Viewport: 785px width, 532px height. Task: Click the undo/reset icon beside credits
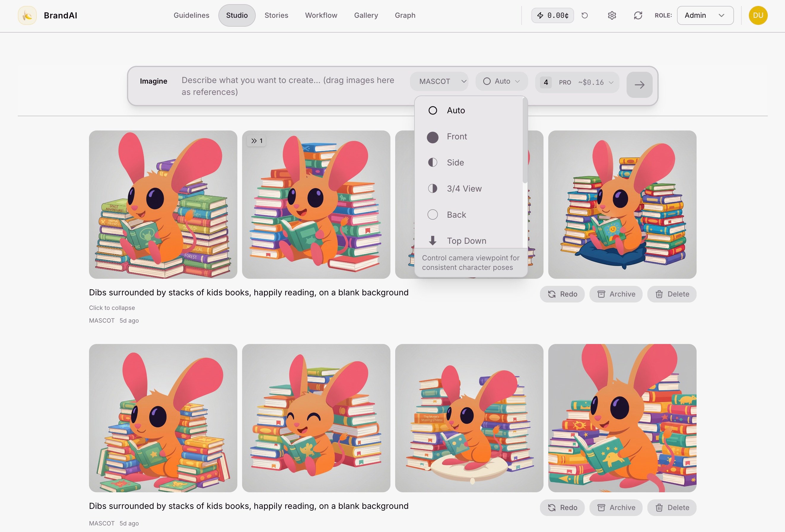coord(585,15)
